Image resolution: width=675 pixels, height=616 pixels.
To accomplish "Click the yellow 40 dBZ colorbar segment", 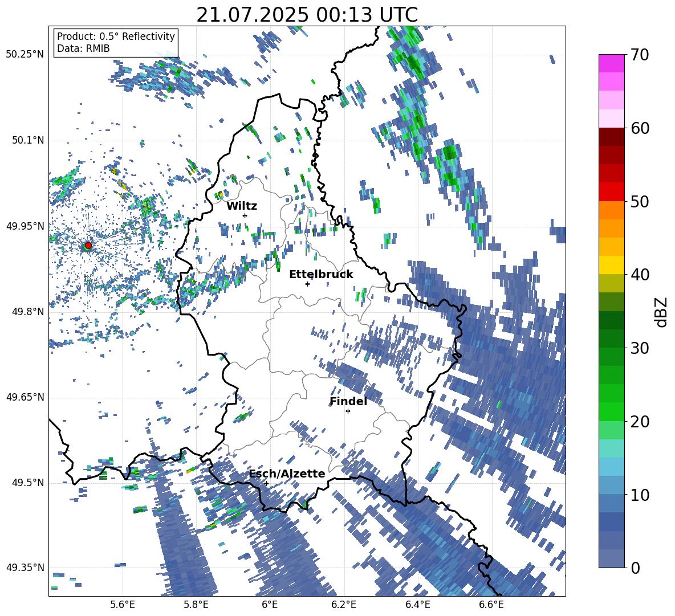I will pyautogui.click(x=611, y=265).
